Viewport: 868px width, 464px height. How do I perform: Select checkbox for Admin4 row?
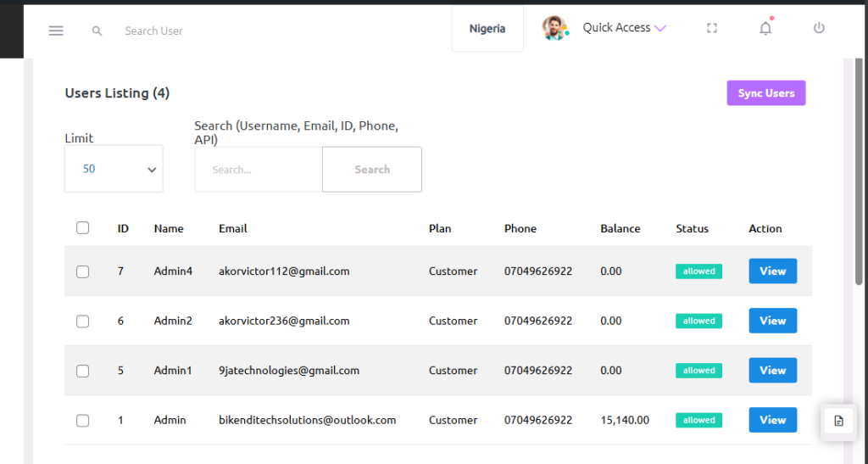pos(82,271)
